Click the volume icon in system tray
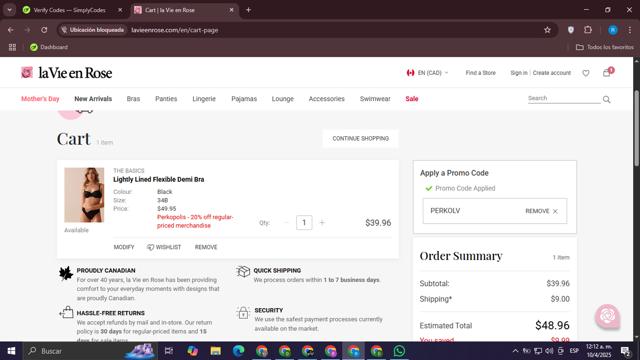The height and width of the screenshot is (360, 640). pos(549,351)
